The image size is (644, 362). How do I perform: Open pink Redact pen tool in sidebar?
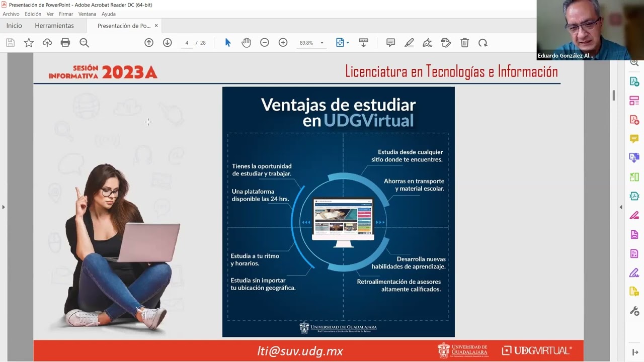(x=634, y=215)
